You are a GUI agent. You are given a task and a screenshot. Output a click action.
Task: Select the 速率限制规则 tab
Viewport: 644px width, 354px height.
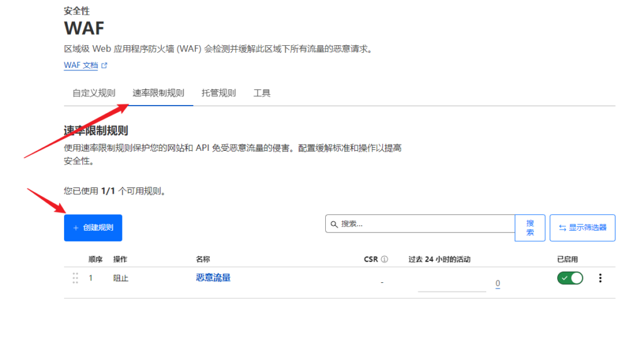(158, 93)
